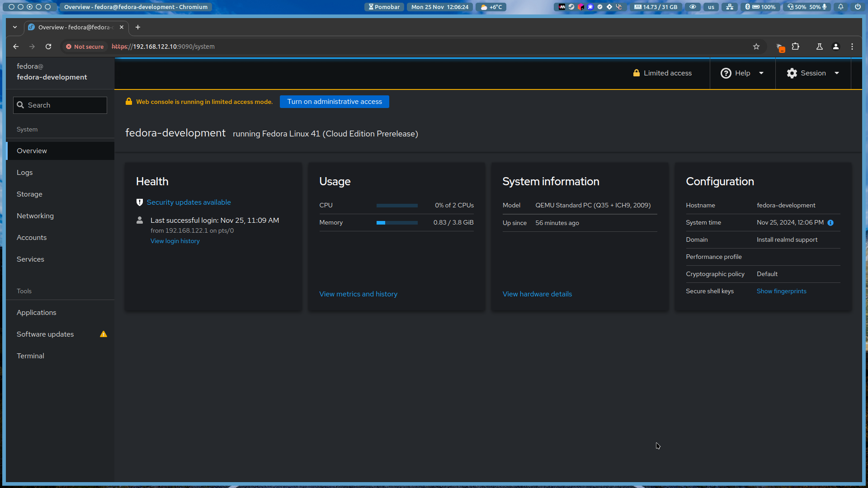
Task: Click Security updates available link
Action: click(x=189, y=202)
